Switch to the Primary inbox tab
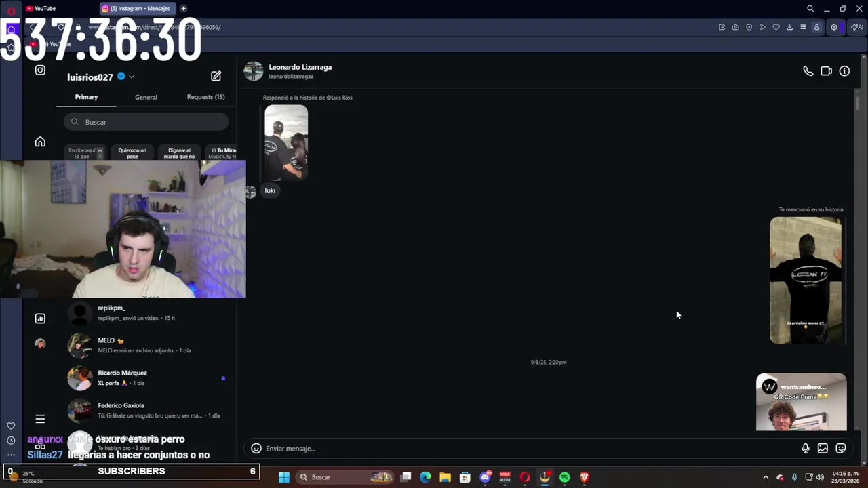The height and width of the screenshot is (488, 868). (x=86, y=97)
